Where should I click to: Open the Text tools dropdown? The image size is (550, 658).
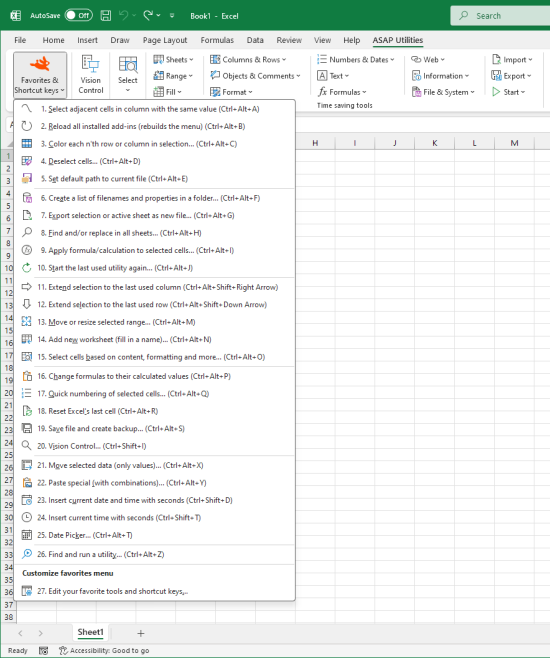(333, 76)
